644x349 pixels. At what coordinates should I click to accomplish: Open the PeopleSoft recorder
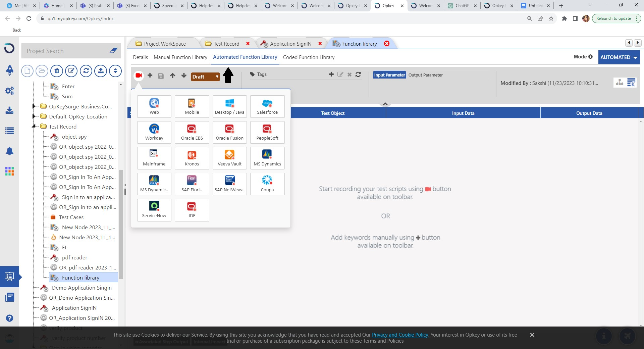(x=267, y=132)
